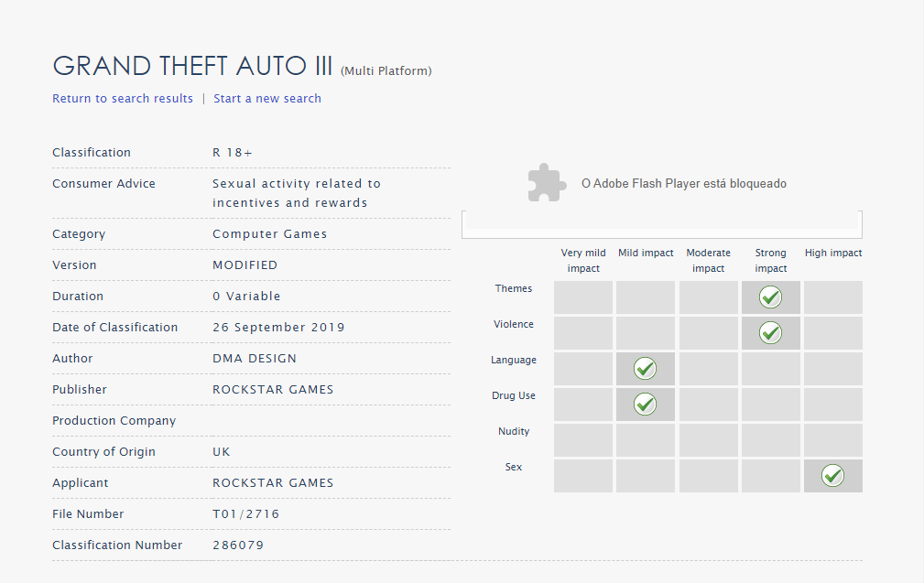The image size is (924, 583).
Task: Click the High impact column header
Action: point(833,253)
